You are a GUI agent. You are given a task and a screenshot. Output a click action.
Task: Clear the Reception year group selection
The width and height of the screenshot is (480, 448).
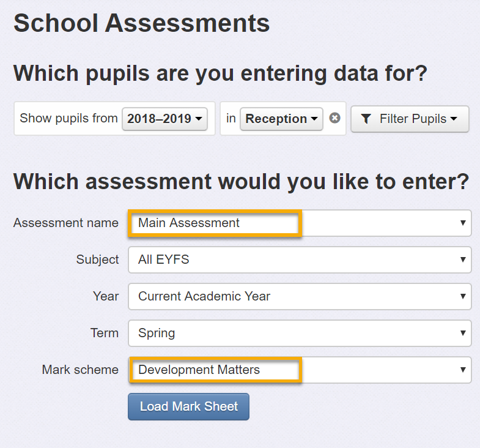[334, 118]
